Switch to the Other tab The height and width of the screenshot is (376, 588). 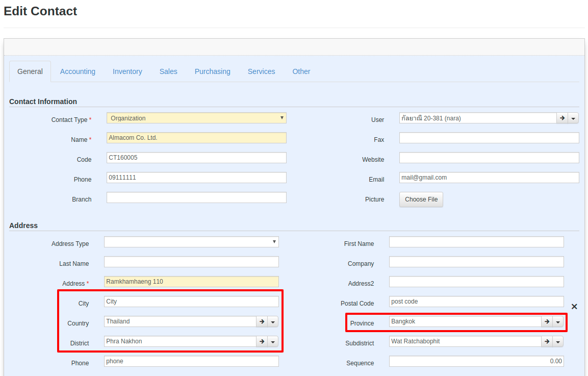tap(301, 71)
